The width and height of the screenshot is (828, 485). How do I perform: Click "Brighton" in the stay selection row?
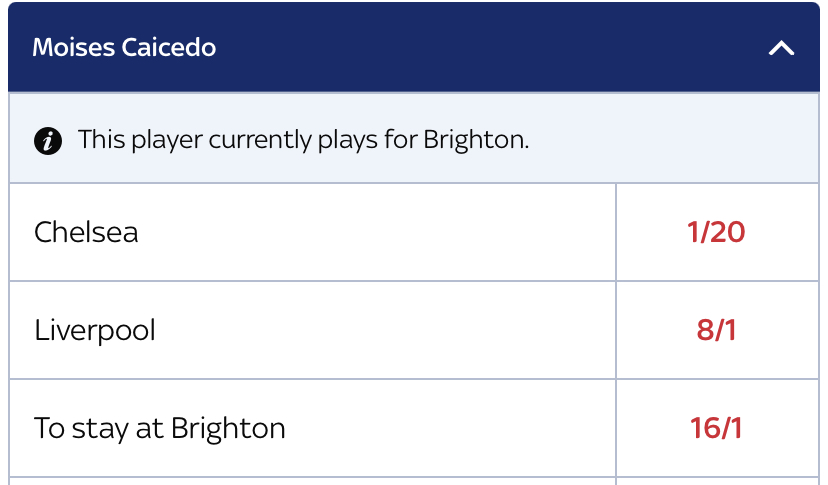pyautogui.click(x=228, y=429)
